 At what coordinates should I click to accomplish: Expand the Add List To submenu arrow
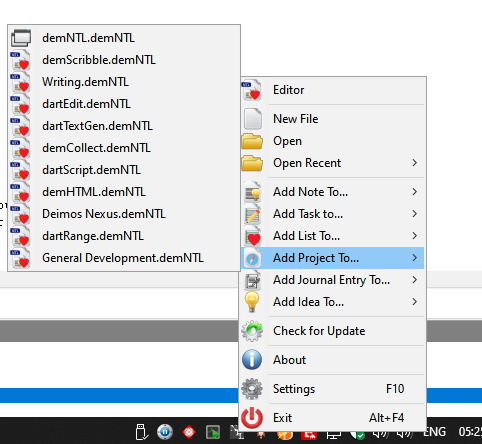tap(414, 236)
